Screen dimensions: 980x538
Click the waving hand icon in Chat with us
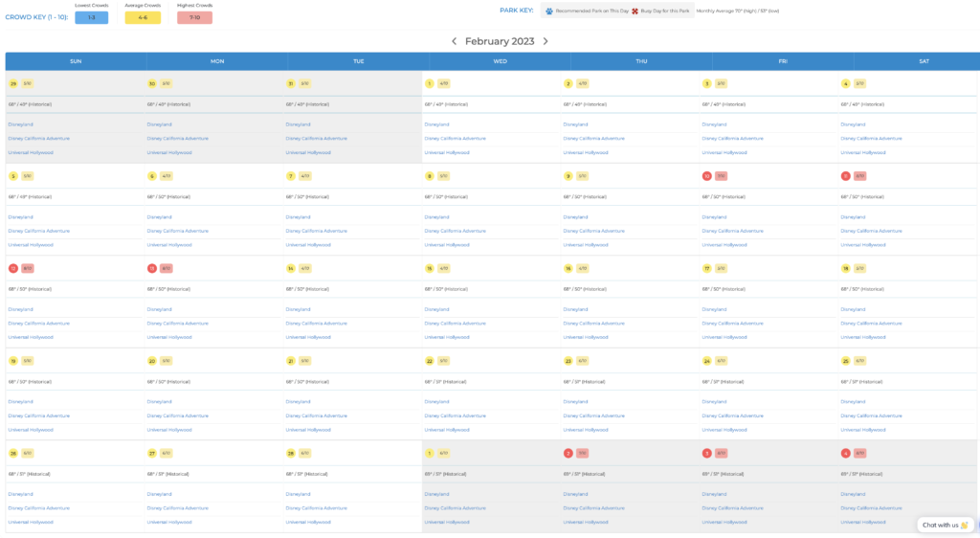coord(965,525)
